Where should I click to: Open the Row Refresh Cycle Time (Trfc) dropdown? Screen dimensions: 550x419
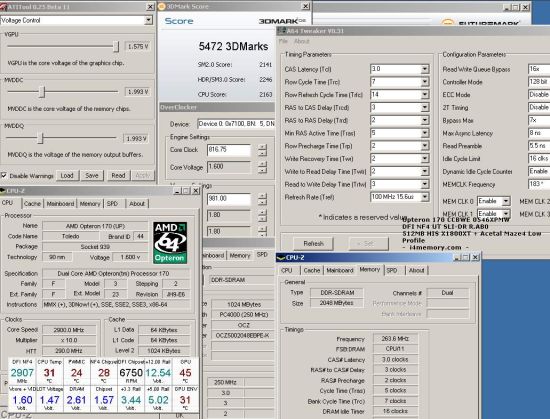coord(425,95)
